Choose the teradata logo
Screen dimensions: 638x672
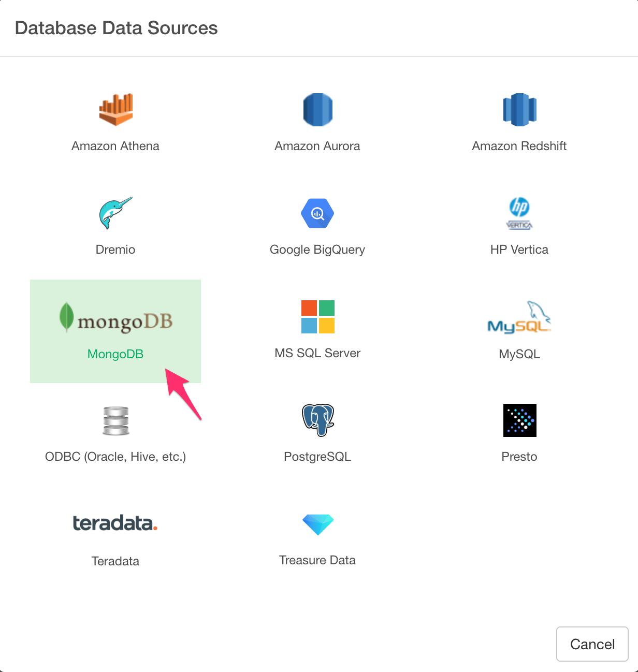pyautogui.click(x=115, y=523)
